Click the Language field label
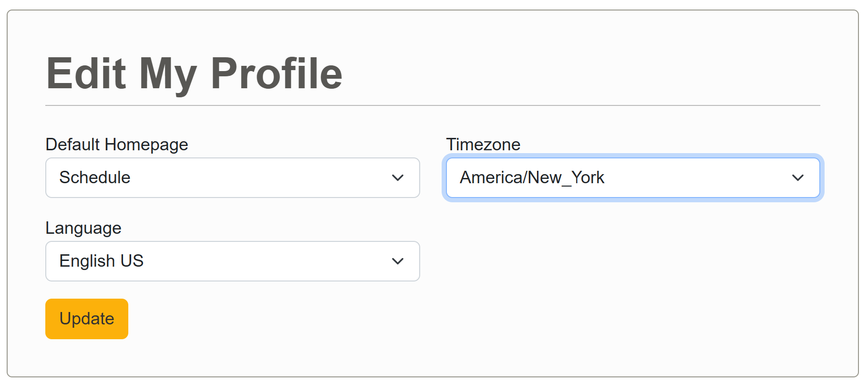Image resolution: width=868 pixels, height=385 pixels. coord(83,228)
